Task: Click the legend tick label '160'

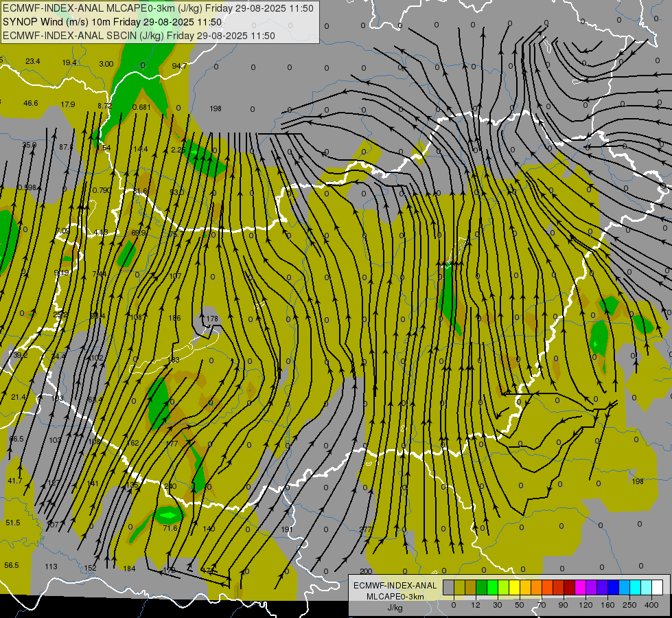Action: coord(607,605)
